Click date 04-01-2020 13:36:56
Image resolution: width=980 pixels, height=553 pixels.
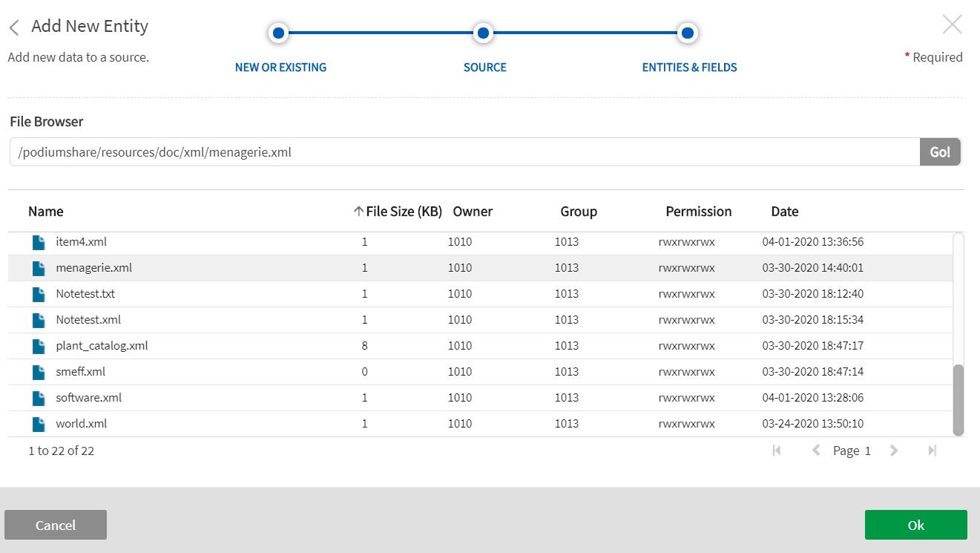[813, 242]
